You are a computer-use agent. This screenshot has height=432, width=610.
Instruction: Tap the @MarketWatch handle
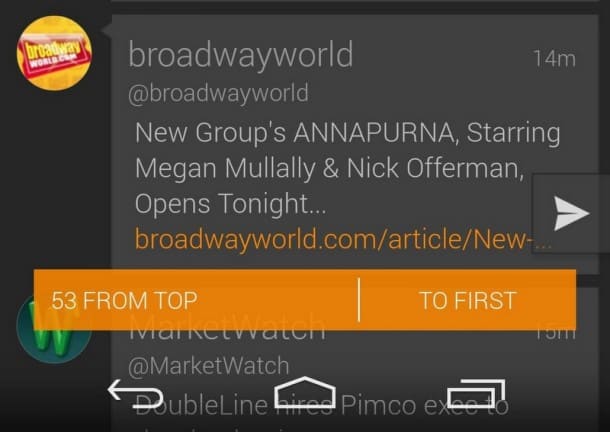click(x=209, y=366)
